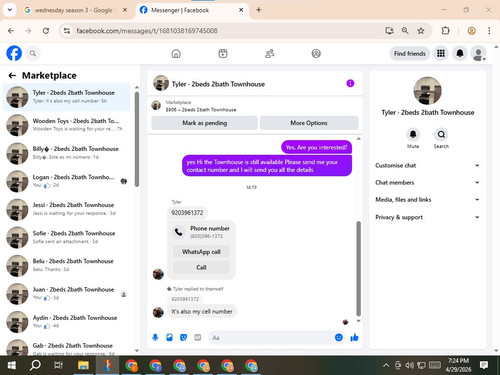Open the Facebook search icon

point(33,53)
